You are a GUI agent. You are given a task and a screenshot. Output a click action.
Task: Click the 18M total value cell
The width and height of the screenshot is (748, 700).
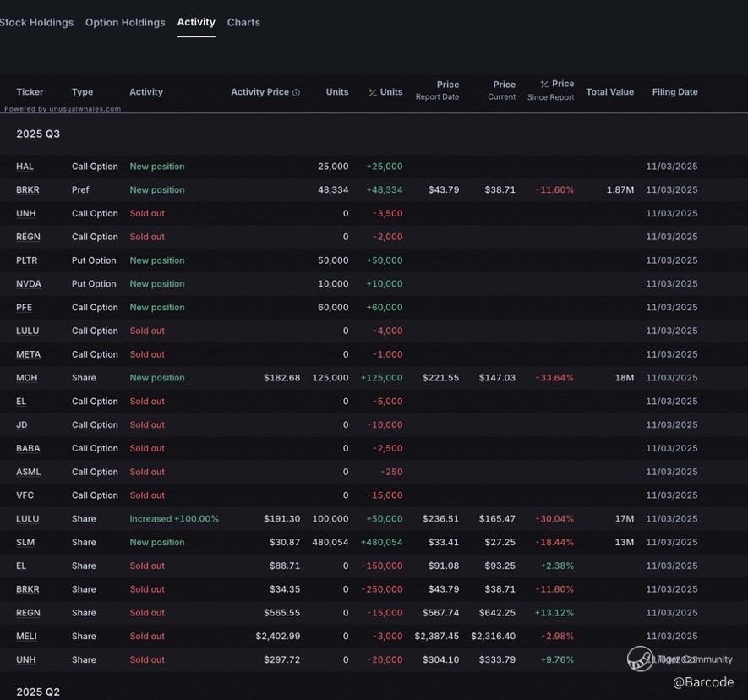625,378
